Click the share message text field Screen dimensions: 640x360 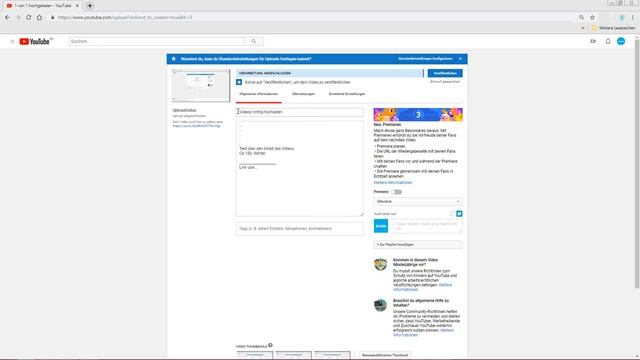click(x=427, y=226)
